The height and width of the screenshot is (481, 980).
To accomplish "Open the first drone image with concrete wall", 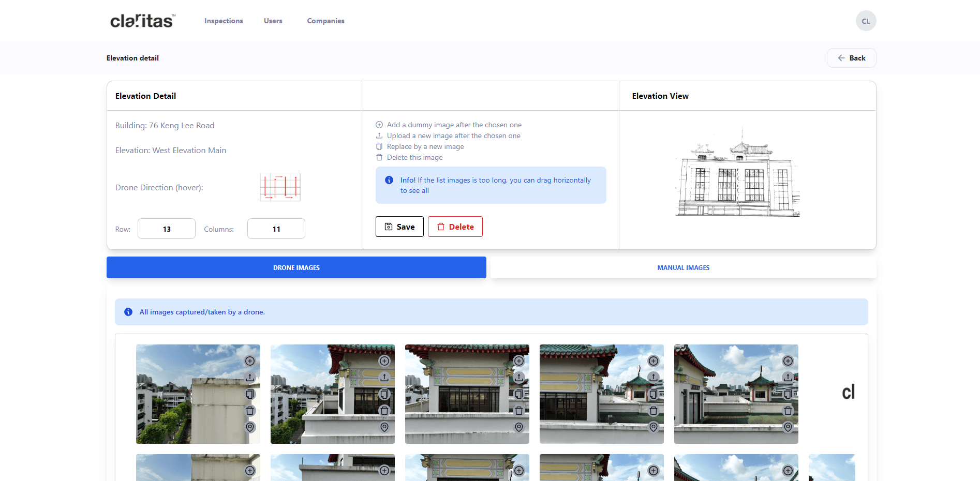I will [198, 394].
